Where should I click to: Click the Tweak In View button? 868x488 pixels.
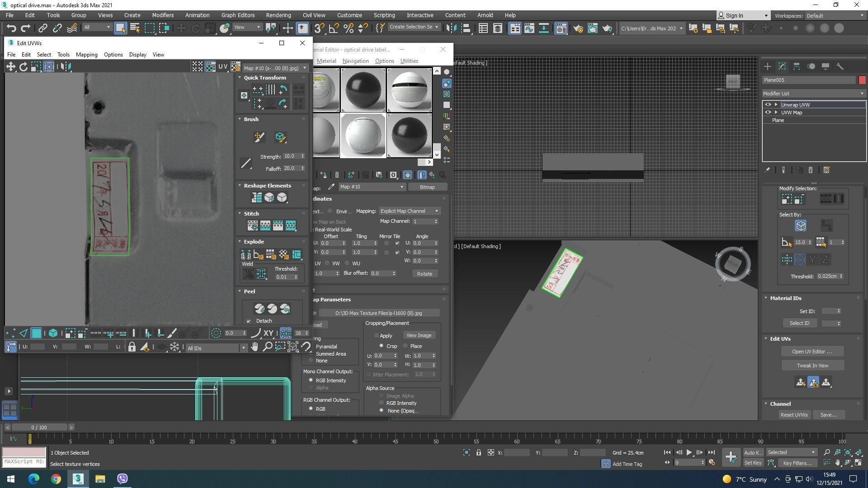(x=812, y=366)
